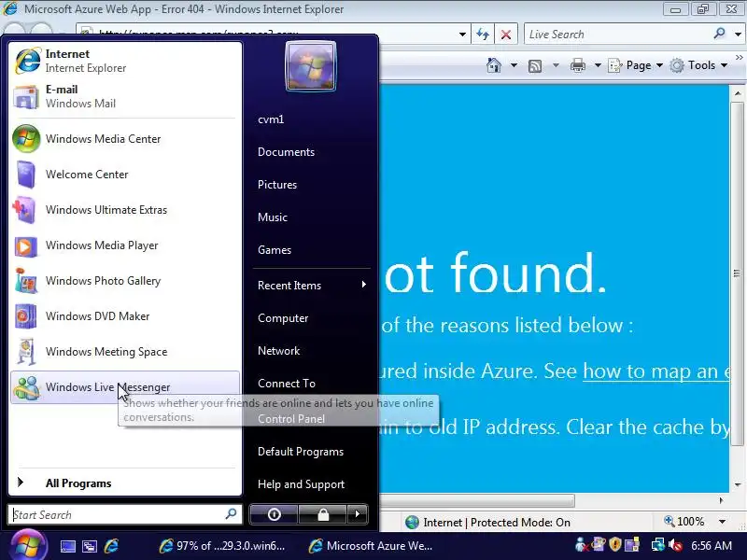Open Default Programs
Screen dimensions: 747x560
coord(301,452)
